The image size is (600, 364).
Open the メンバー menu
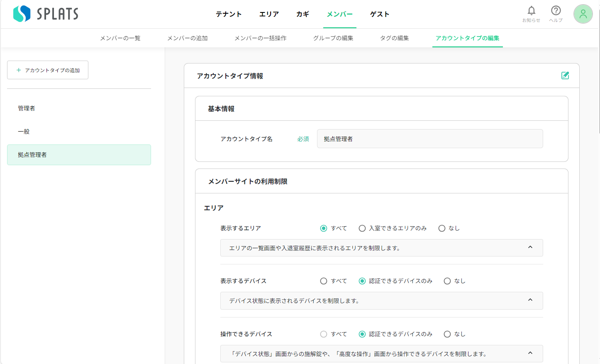[340, 14]
